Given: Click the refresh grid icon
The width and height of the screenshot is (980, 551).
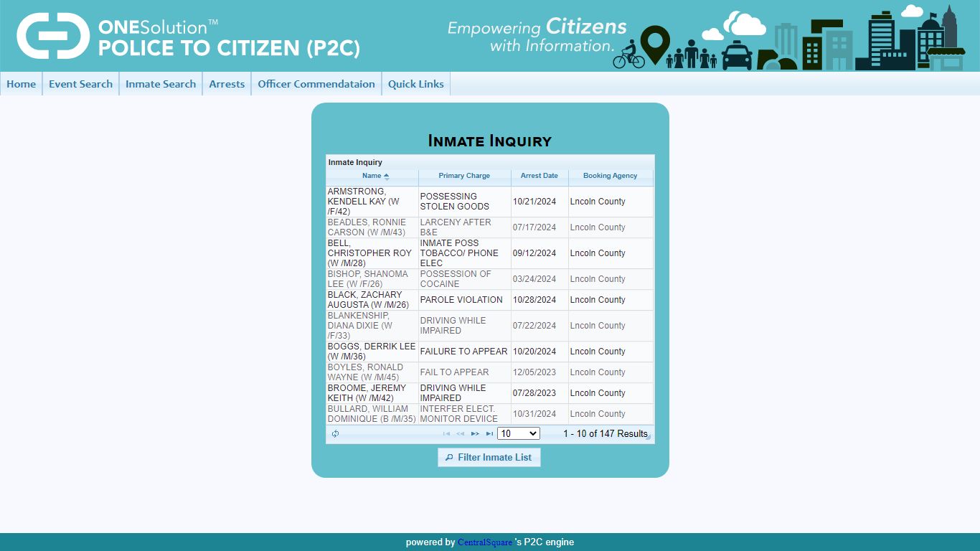Looking at the screenshot, I should [x=335, y=433].
